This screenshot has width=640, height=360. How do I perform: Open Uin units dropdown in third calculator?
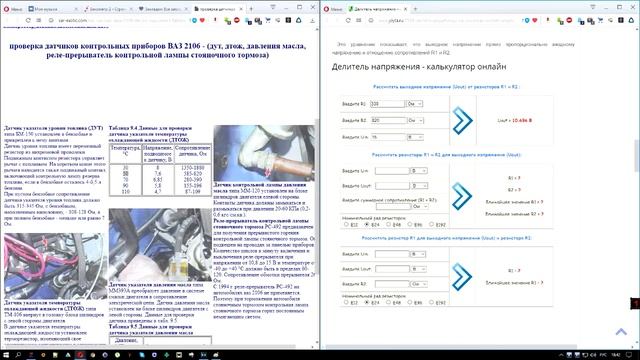(x=418, y=254)
